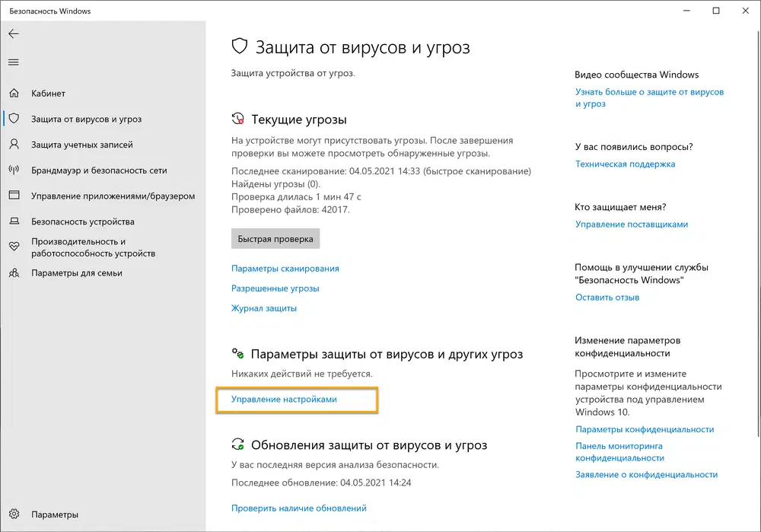Open Техническая поддержка link
This screenshot has height=532, width=761.
pos(625,164)
